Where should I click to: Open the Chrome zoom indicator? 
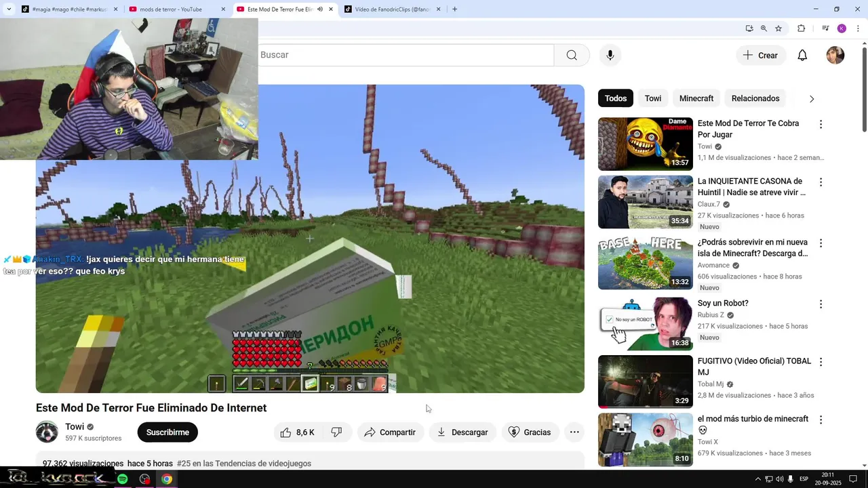pyautogui.click(x=764, y=28)
